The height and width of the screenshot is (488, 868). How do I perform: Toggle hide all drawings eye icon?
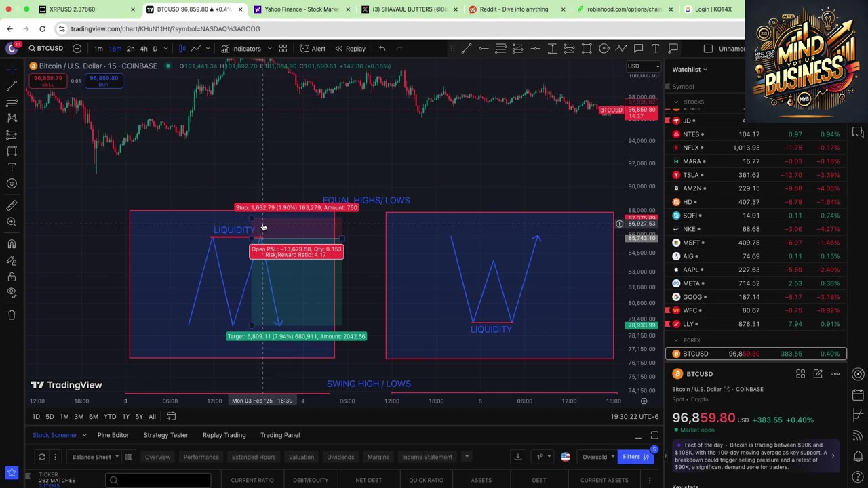(x=12, y=293)
